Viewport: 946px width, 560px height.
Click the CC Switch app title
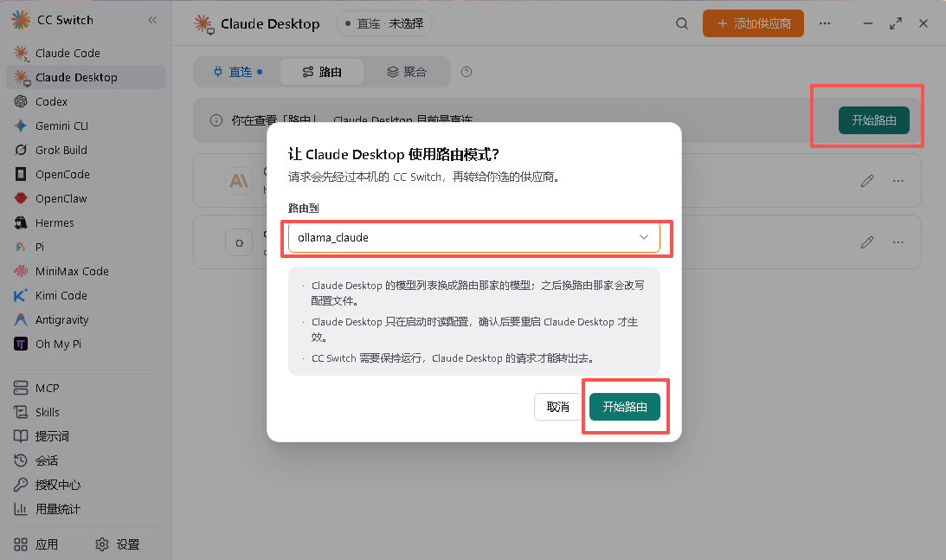[65, 20]
